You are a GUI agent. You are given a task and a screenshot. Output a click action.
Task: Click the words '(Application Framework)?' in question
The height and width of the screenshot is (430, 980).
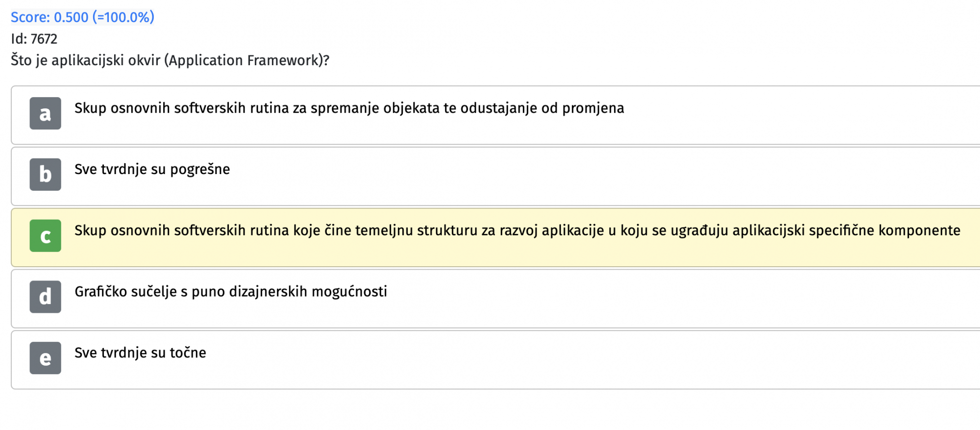[x=247, y=60]
